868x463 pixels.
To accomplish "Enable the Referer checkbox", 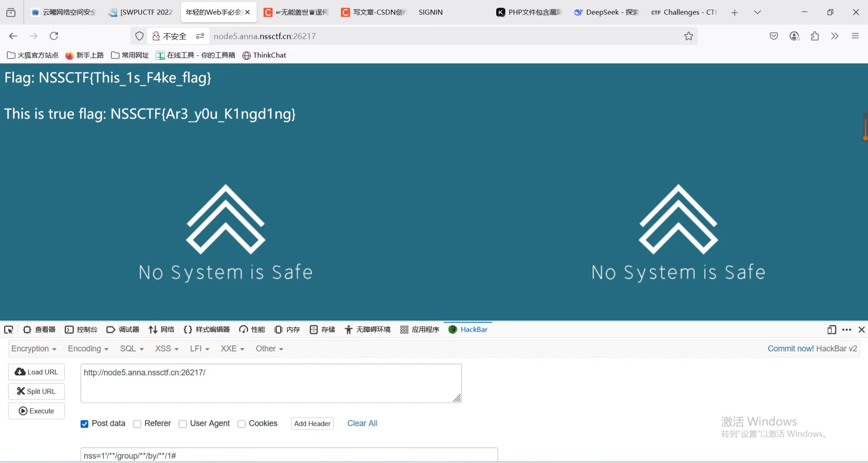I will pyautogui.click(x=137, y=424).
